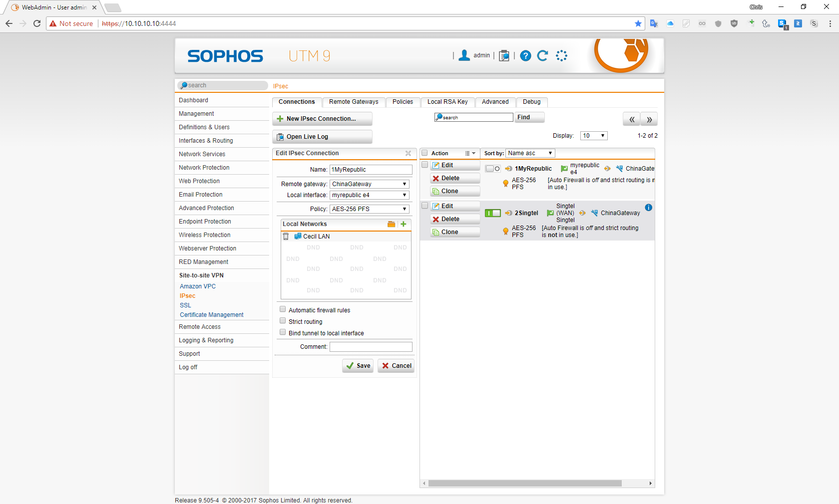Open folder icon in Local Networks box
Screen dimensions: 839x504
click(x=392, y=224)
